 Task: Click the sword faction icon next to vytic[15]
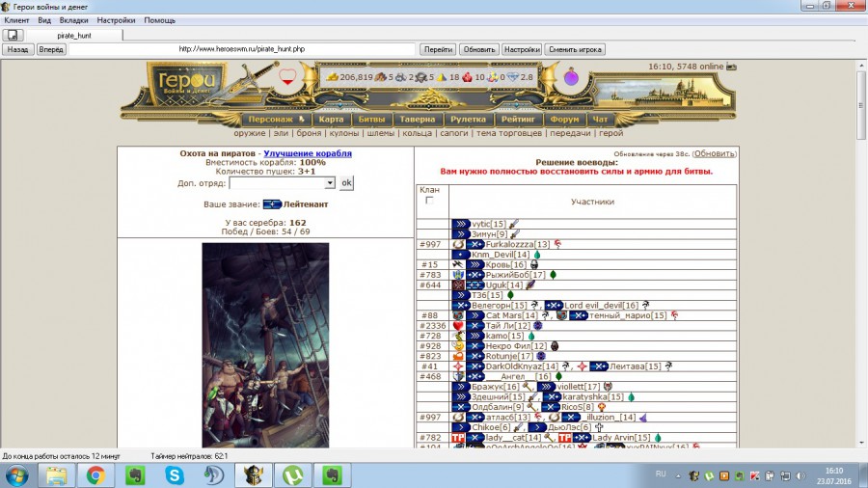point(514,224)
